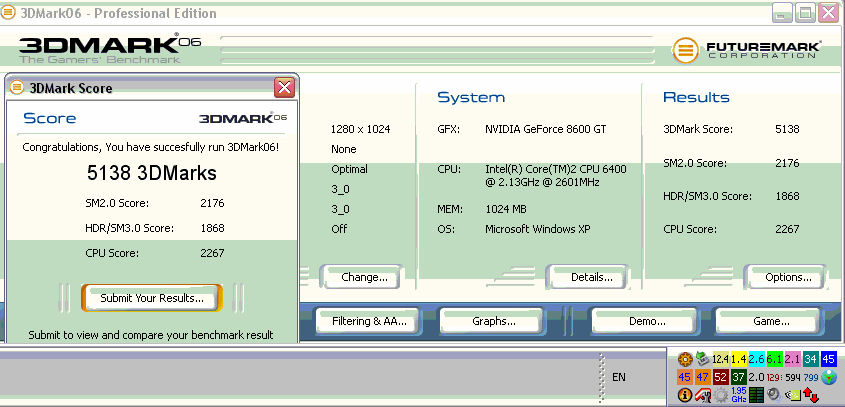This screenshot has height=407, width=845.
Task: Click the Futuremark Corporation logo
Action: pyautogui.click(x=746, y=50)
